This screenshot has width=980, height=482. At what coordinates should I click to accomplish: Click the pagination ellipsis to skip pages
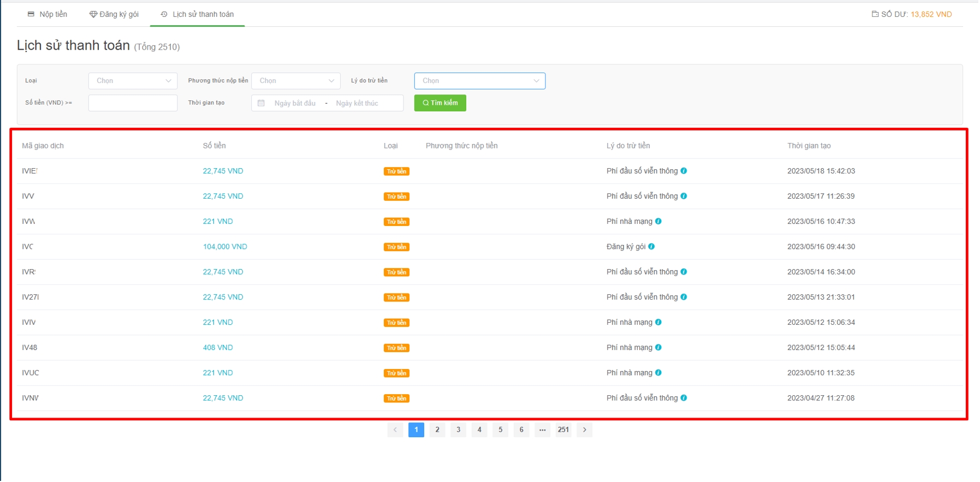(x=542, y=430)
